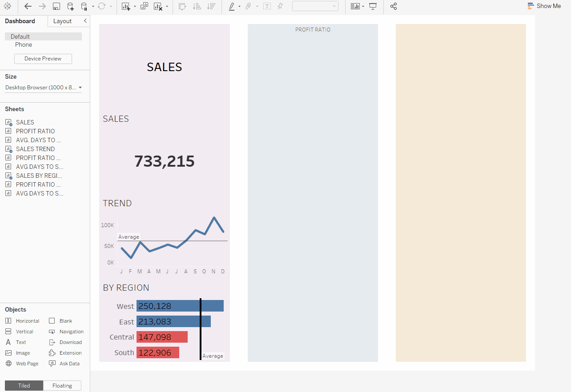571x392 pixels.
Task: Expand the Show/Hide Cards dropdown arrow
Action: pos(363,6)
